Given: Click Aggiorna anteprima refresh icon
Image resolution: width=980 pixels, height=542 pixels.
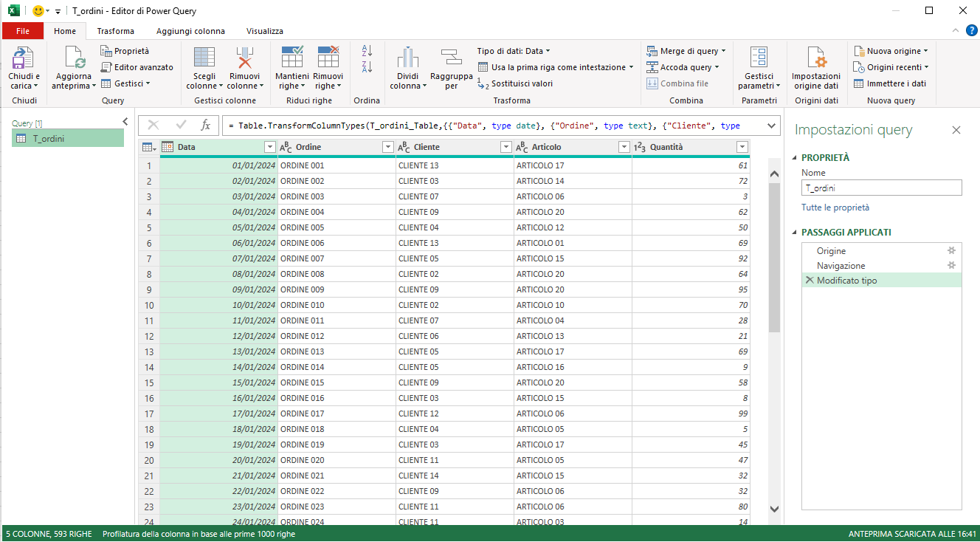Looking at the screenshot, I should [x=75, y=58].
